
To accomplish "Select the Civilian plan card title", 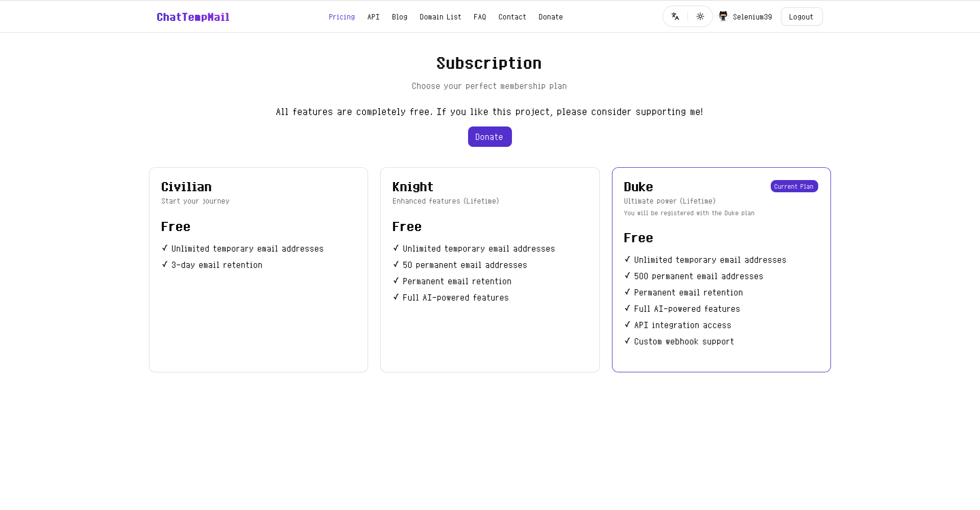I will (x=186, y=187).
